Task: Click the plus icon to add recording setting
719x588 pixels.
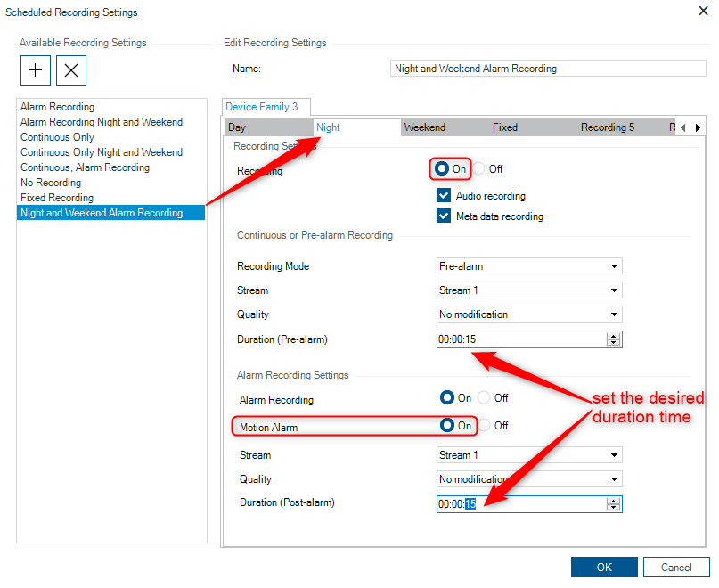Action: tap(35, 69)
